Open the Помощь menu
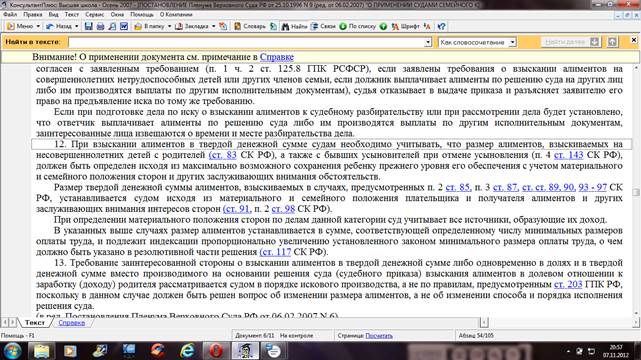 tap(142, 14)
